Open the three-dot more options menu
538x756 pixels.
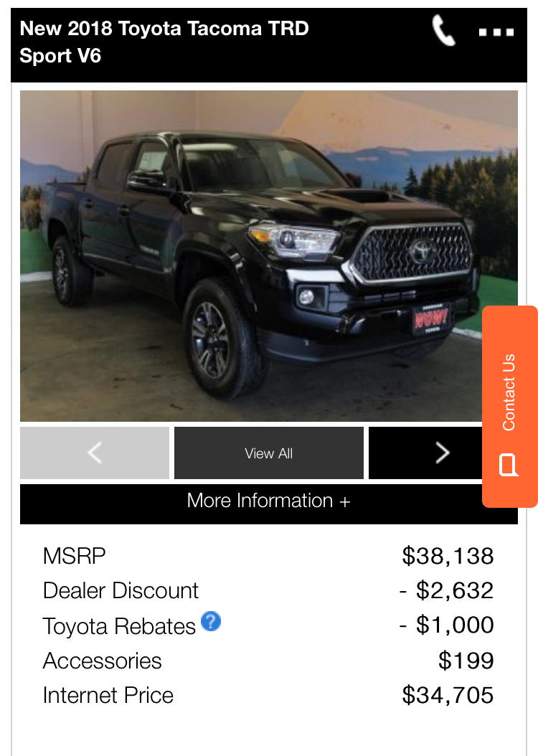pyautogui.click(x=496, y=32)
